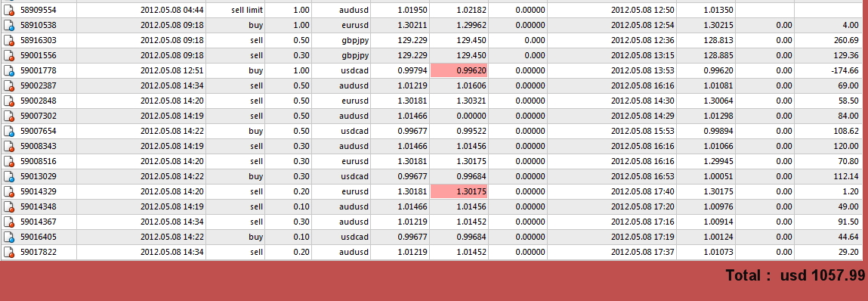868x301 pixels.
Task: Click the profit value 129.36
Action: pos(846,55)
